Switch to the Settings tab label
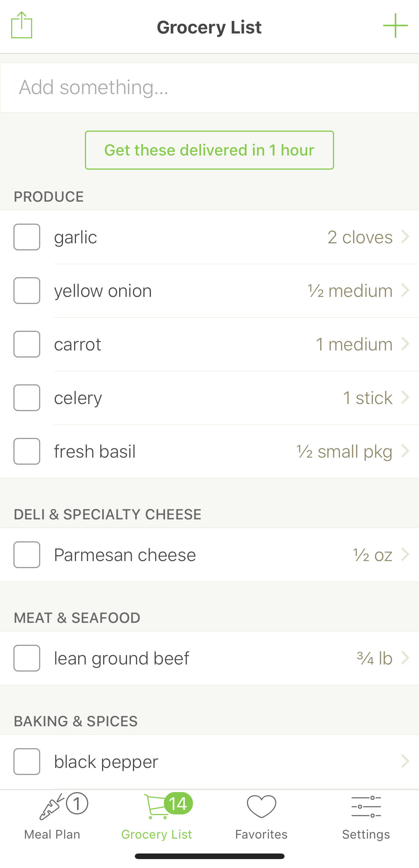The width and height of the screenshot is (419, 868). coord(366,835)
